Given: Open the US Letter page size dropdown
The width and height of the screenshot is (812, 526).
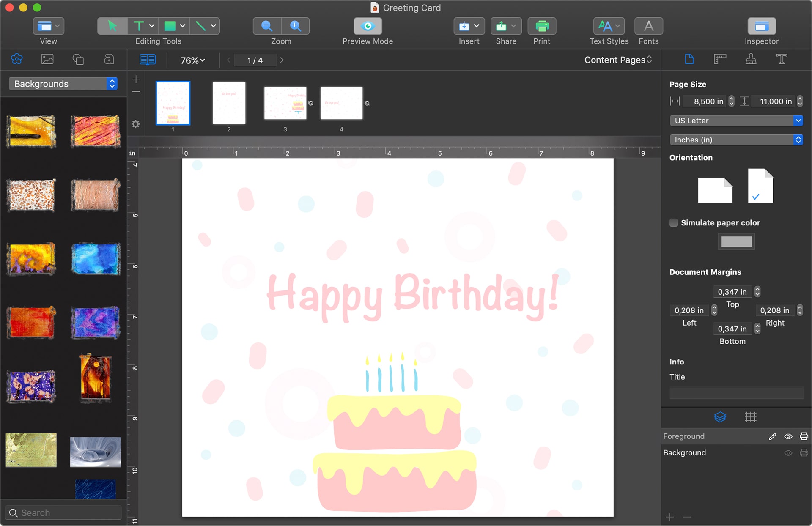Looking at the screenshot, I should tap(736, 121).
